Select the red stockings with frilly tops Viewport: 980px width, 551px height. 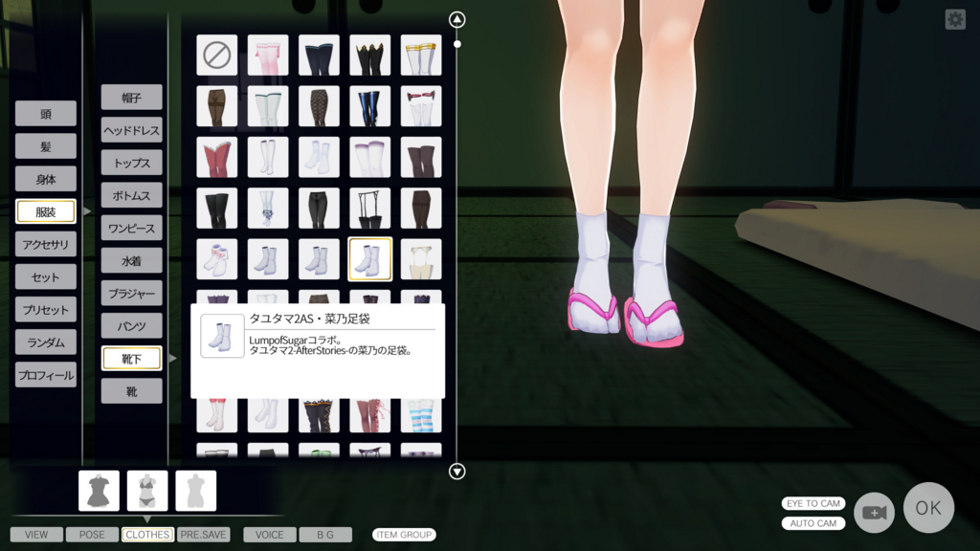pos(217,158)
